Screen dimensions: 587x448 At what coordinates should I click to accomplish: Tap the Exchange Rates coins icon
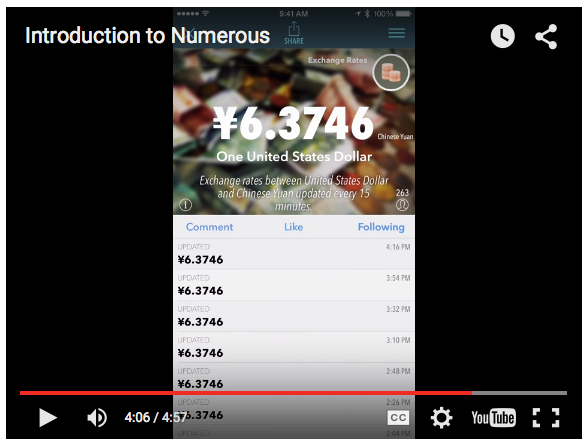391,72
